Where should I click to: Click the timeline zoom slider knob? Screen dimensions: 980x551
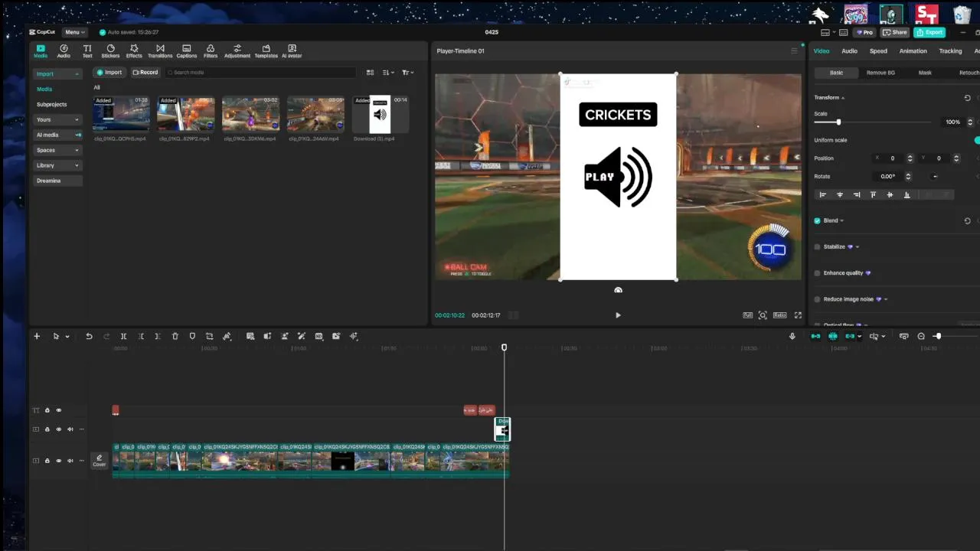pos(937,336)
